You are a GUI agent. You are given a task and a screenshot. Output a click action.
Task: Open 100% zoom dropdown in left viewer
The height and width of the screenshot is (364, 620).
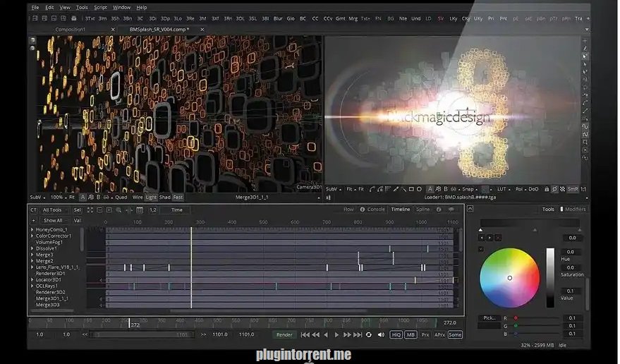[59, 197]
